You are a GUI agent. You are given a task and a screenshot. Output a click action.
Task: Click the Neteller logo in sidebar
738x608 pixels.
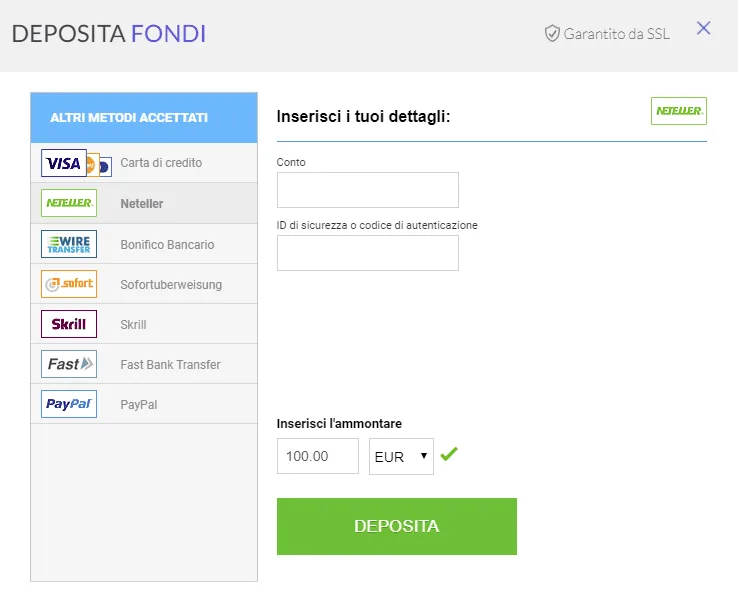pyautogui.click(x=69, y=203)
